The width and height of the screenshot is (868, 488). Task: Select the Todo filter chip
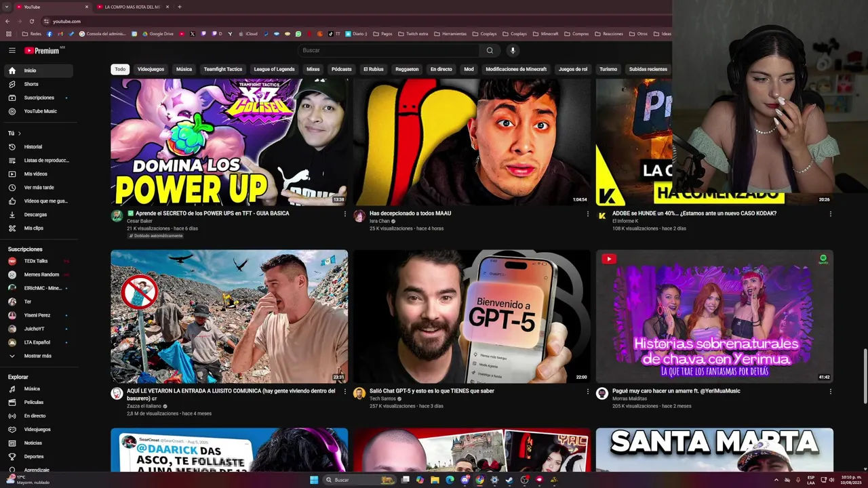click(x=120, y=69)
